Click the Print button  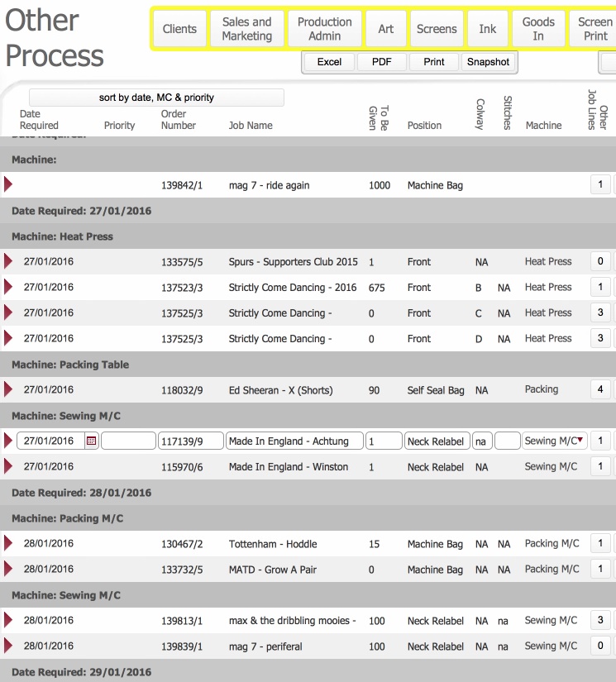click(x=434, y=62)
